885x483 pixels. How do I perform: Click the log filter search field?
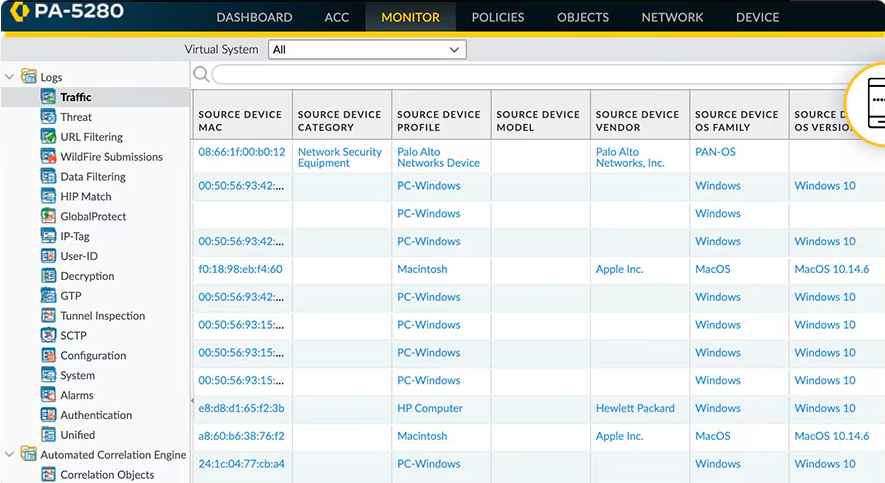[531, 74]
